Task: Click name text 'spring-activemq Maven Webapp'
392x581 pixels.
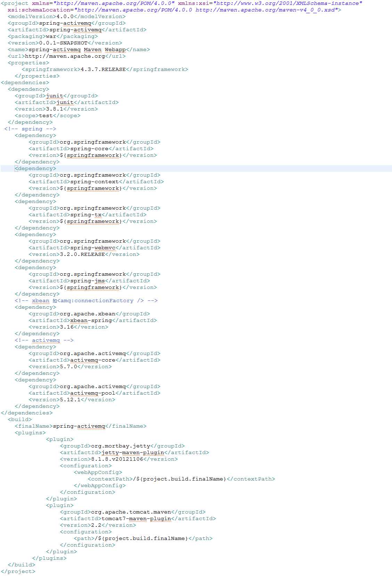Action: click(x=77, y=49)
